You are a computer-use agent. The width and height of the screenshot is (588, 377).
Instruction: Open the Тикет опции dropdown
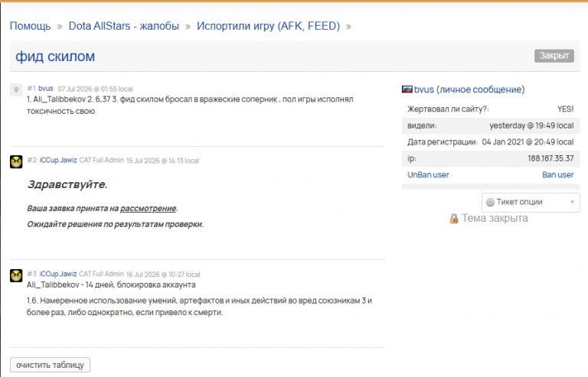click(531, 202)
